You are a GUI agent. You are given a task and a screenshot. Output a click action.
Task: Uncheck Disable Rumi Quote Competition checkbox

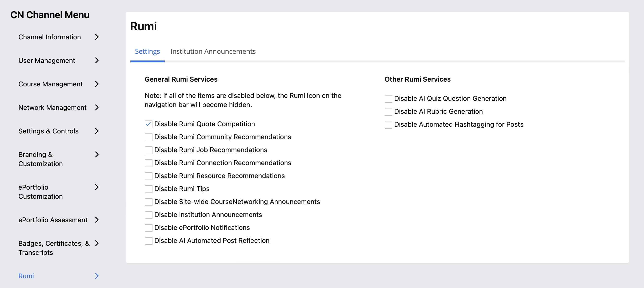(148, 124)
